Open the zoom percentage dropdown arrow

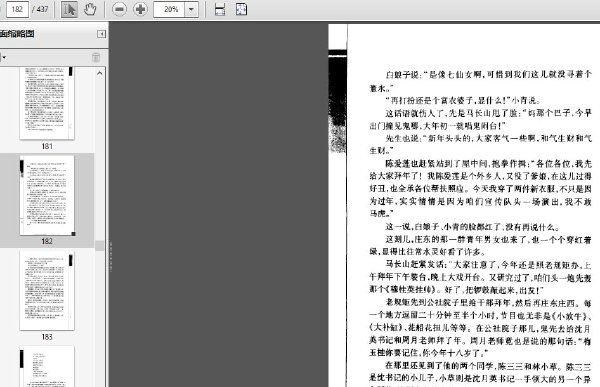(191, 9)
